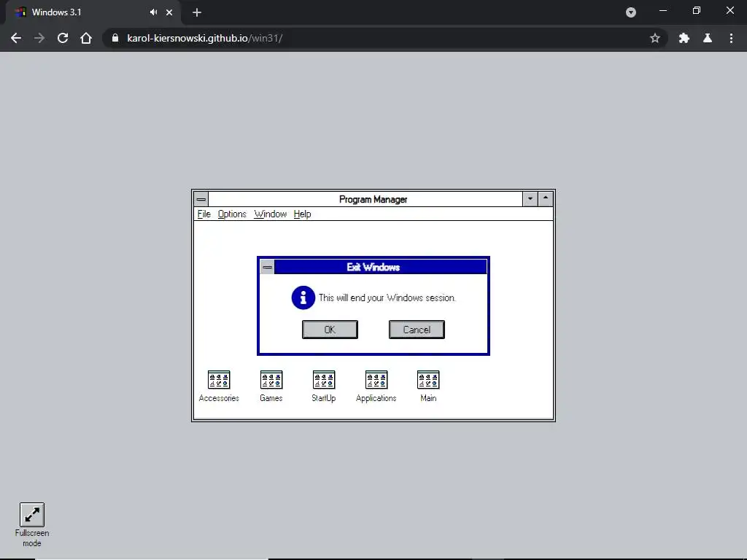
Task: Open Chrome three-dot menu
Action: tap(731, 38)
